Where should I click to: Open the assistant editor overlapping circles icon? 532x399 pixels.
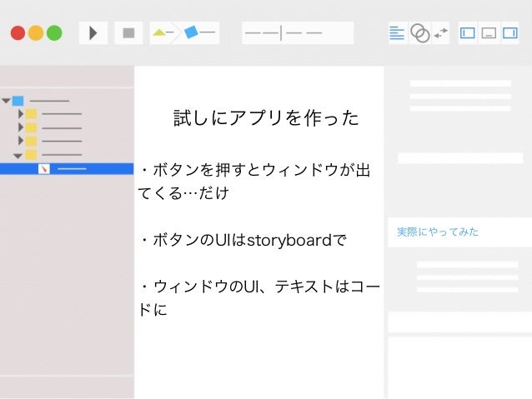(x=419, y=33)
